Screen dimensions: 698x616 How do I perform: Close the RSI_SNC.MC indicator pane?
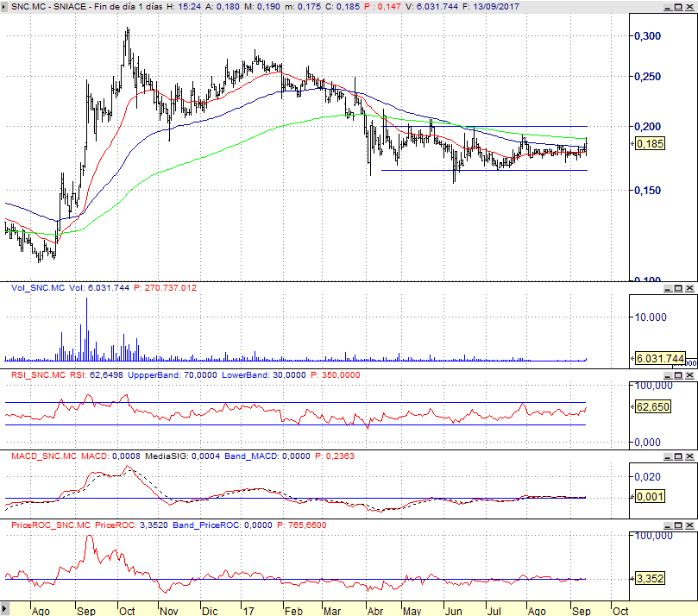click(690, 375)
